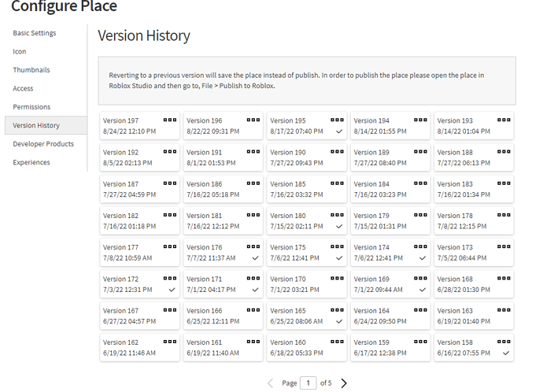Open the three-dot menu for Version 176

253,246
